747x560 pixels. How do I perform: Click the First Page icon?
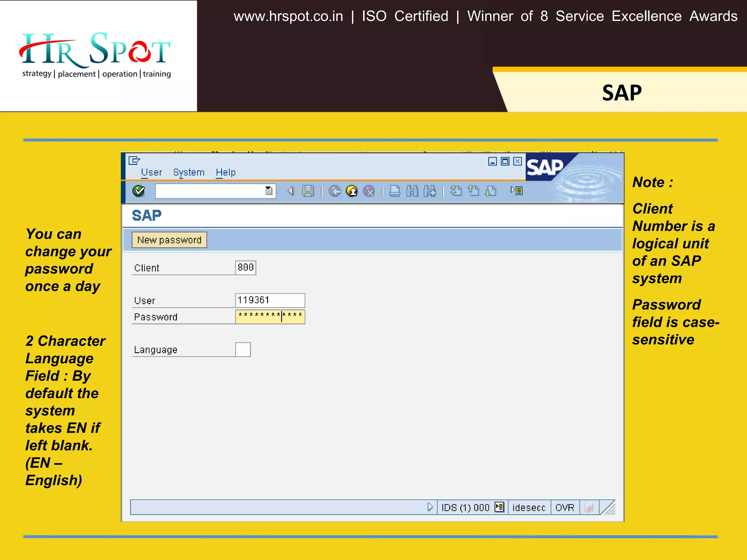[456, 191]
